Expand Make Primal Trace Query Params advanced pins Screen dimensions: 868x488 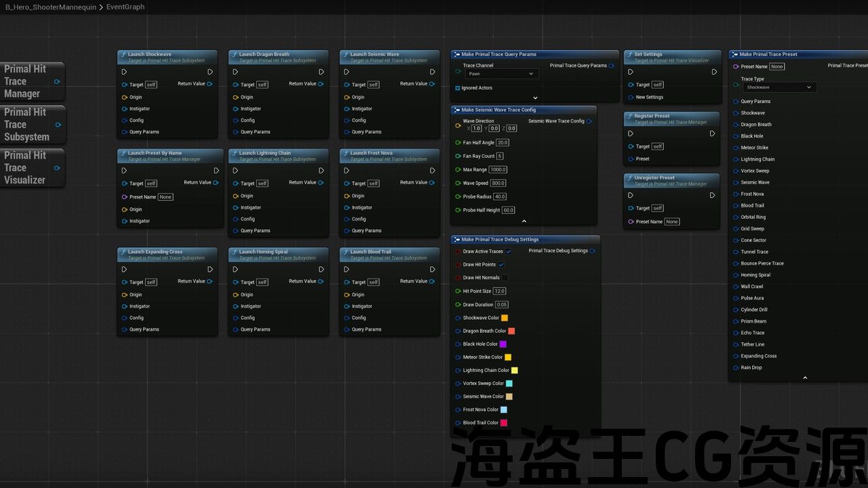click(x=535, y=98)
